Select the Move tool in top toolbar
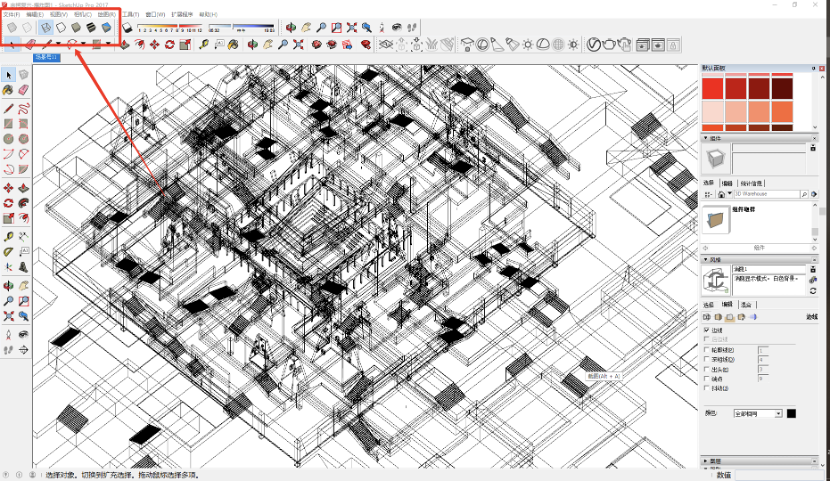 coord(155,44)
